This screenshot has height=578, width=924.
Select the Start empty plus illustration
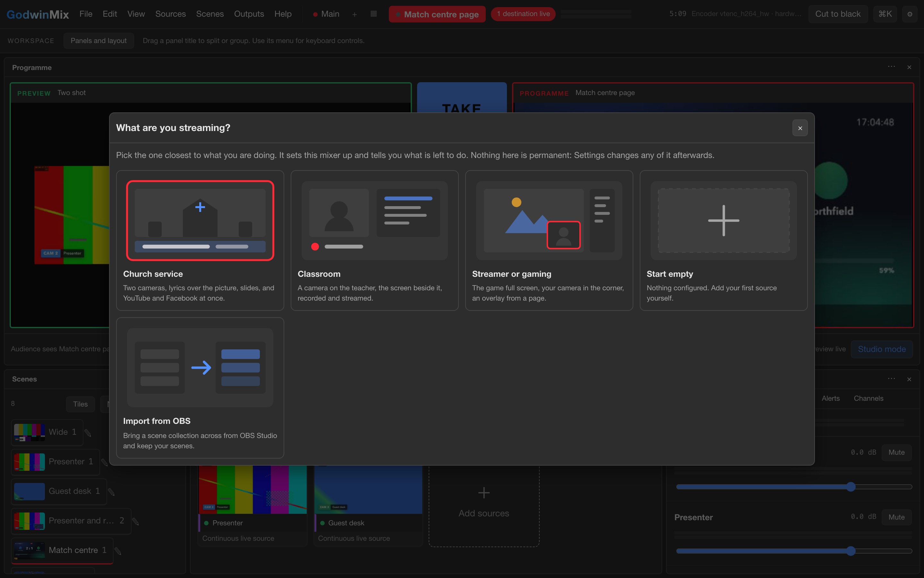click(x=723, y=221)
